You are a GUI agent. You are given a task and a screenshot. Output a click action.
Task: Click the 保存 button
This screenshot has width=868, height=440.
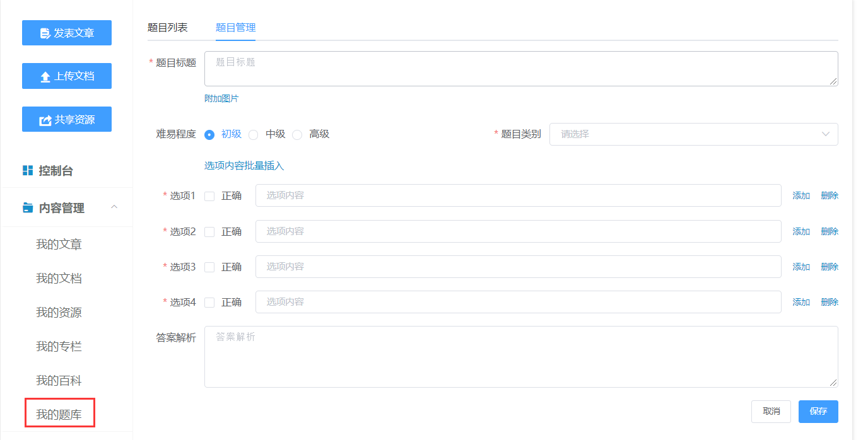pos(818,412)
